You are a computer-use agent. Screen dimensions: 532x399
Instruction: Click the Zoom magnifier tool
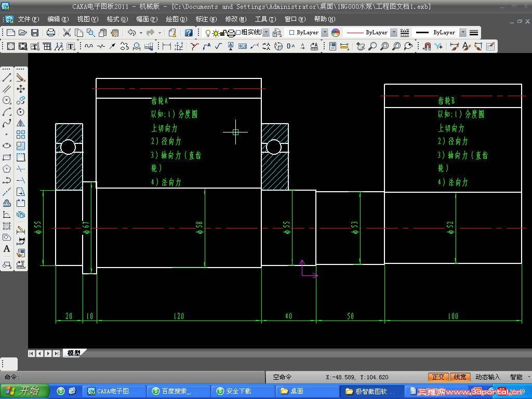point(373,46)
